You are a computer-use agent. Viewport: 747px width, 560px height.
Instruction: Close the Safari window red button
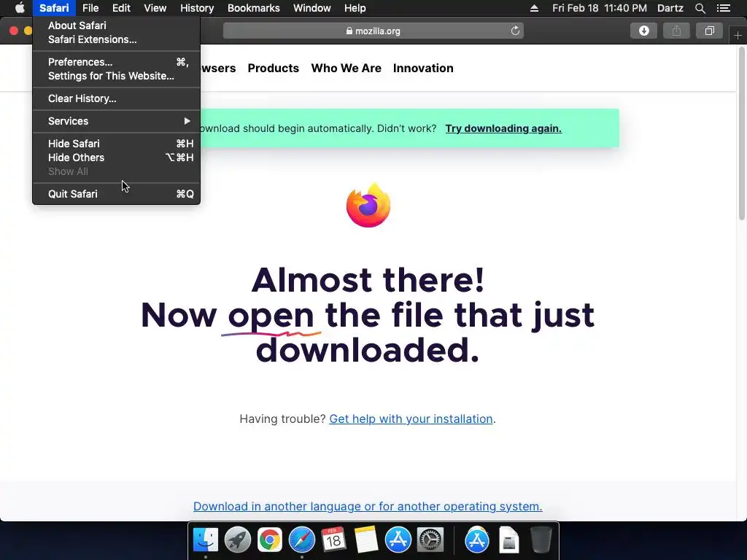(x=13, y=31)
